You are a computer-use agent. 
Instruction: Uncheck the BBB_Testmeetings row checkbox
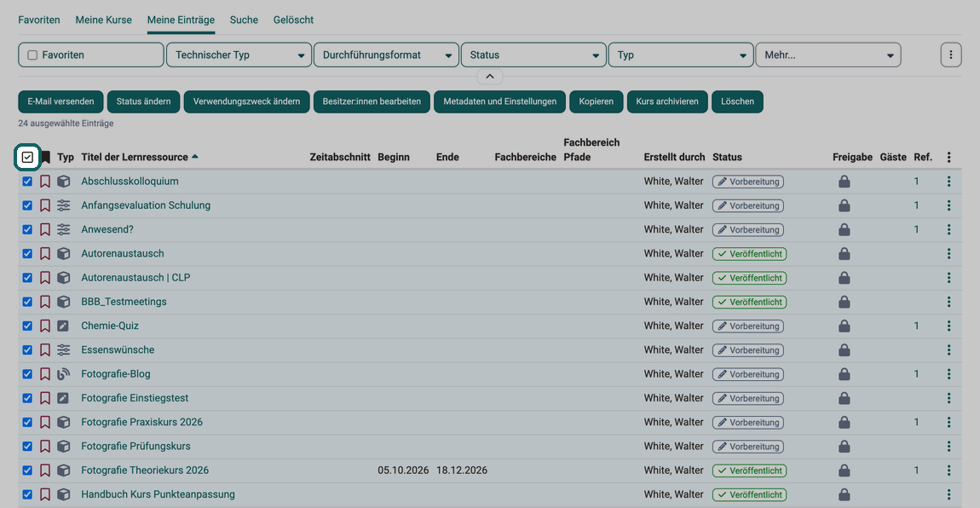[x=27, y=302]
